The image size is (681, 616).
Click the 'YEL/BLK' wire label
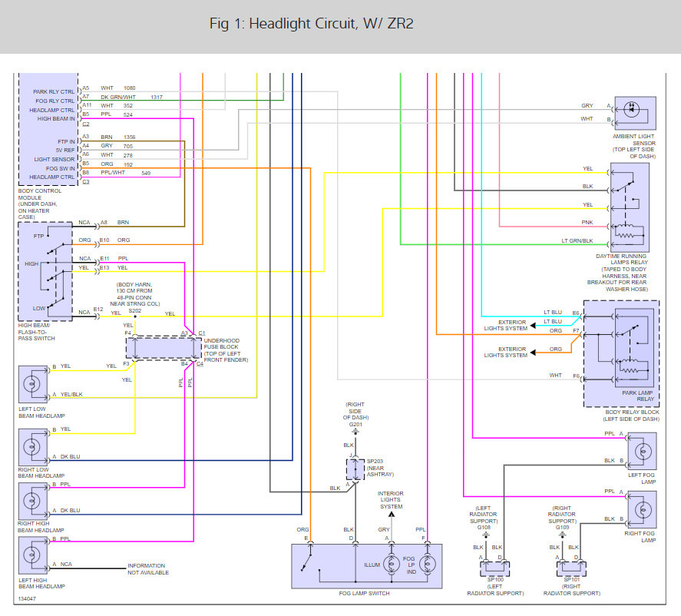[71, 395]
